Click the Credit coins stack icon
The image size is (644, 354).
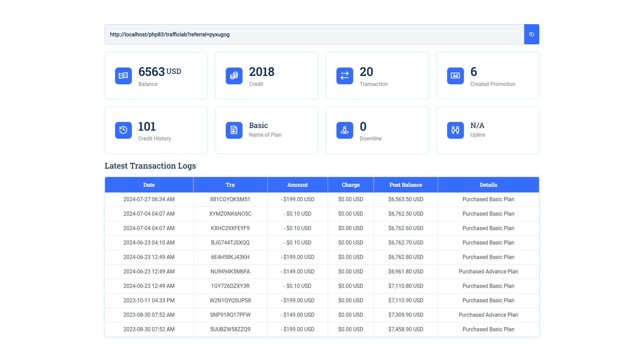pyautogui.click(x=234, y=76)
